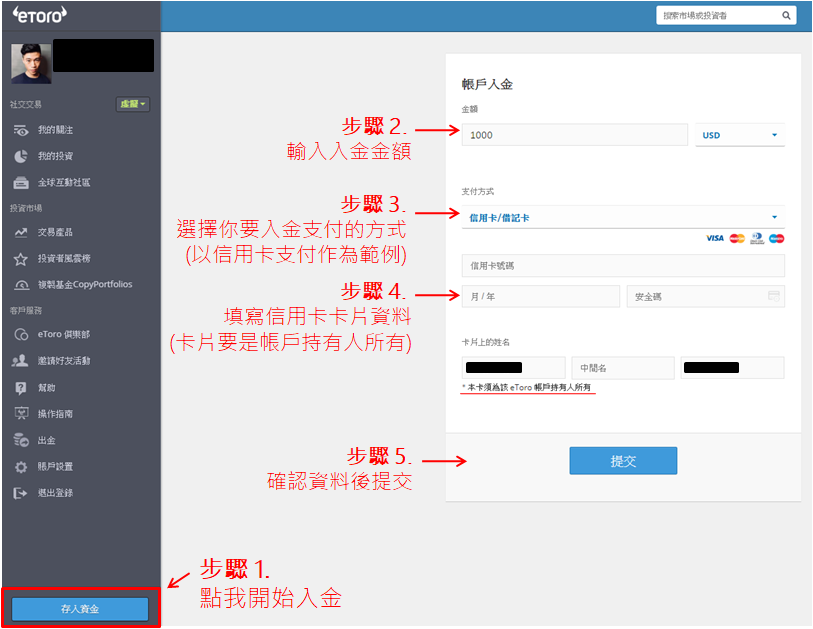The image size is (813, 629).
Task: Click the account settings gear icon
Action: [21, 467]
